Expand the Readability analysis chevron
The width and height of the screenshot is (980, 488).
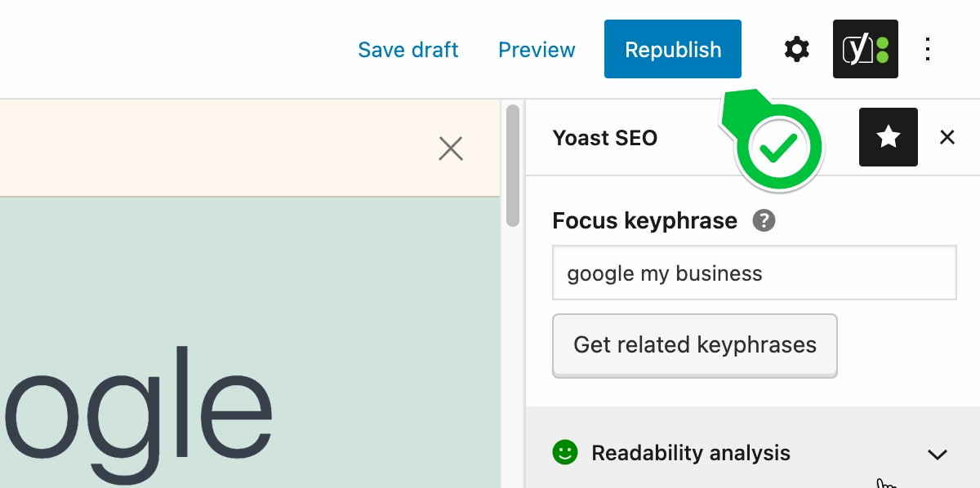[938, 454]
